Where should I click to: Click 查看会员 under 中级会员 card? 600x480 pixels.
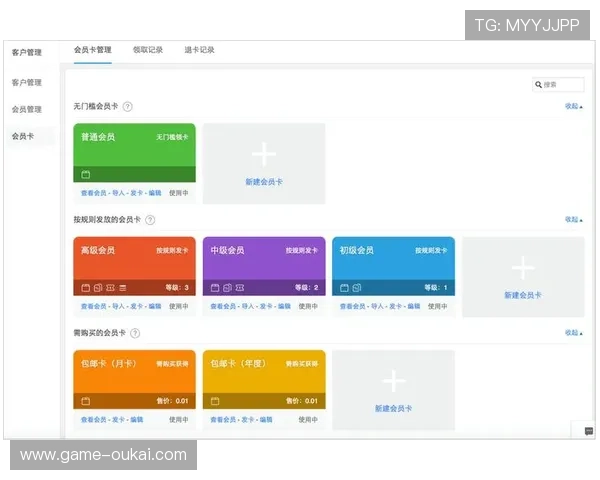pos(223,306)
